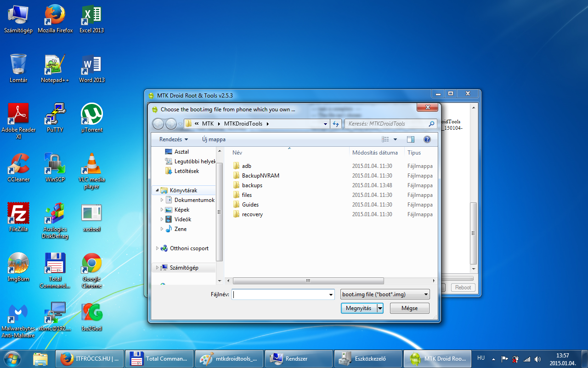Image resolution: width=588 pixels, height=368 pixels.
Task: Click the back navigation arrow
Action: click(x=158, y=124)
